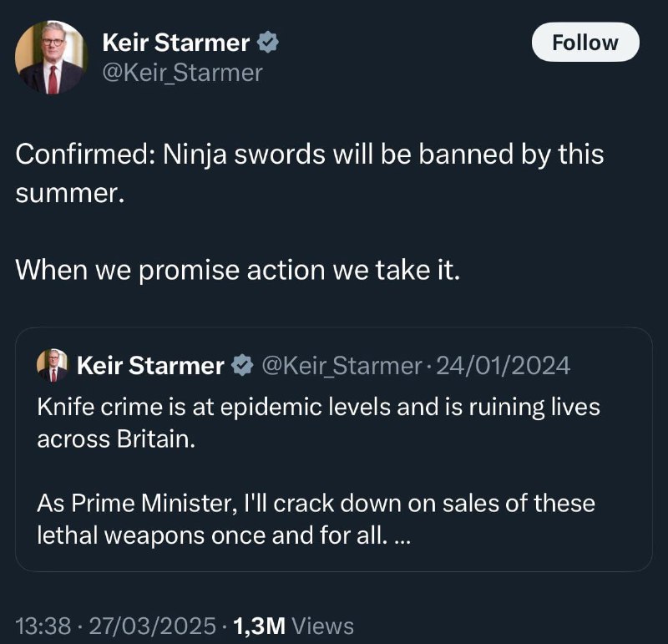
Task: Expand the quoted tweet's truncated ellipsis
Action: click(402, 536)
